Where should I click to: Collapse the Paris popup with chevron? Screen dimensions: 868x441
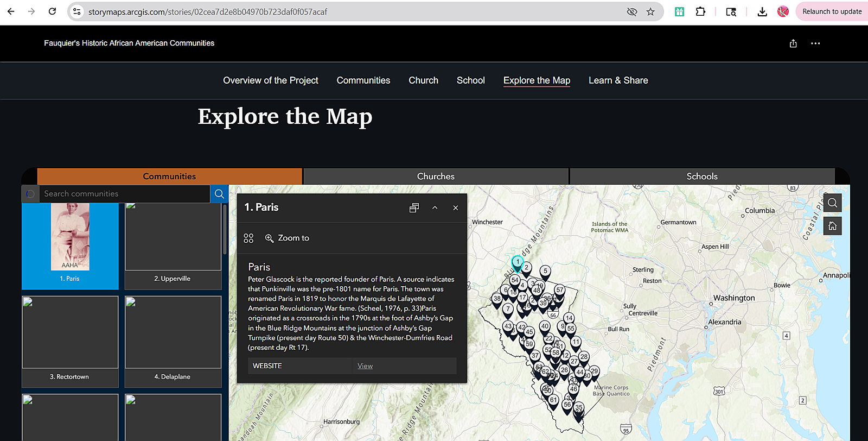(435, 207)
